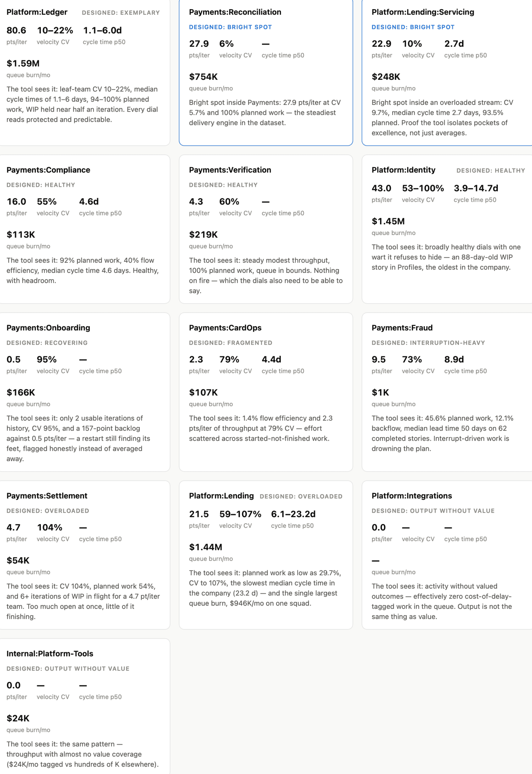This screenshot has height=774, width=532.
Task: Select the $1.44M queue burn value
Action: pos(205,547)
